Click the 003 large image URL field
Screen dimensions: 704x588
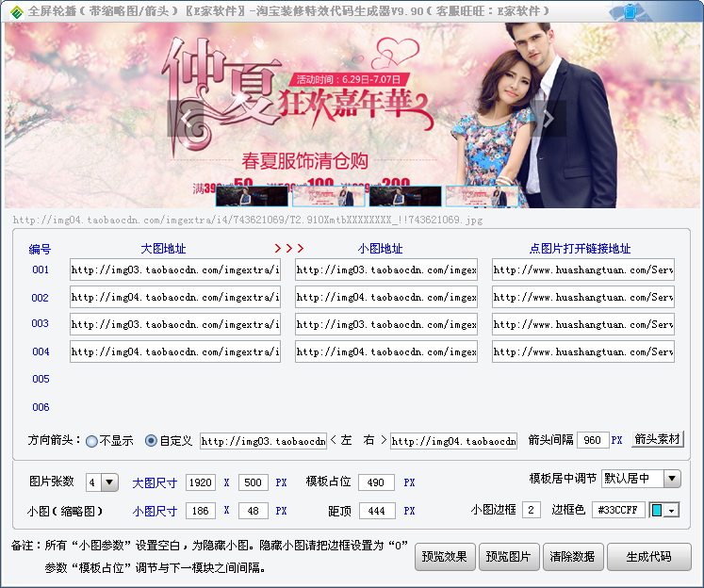(175, 324)
